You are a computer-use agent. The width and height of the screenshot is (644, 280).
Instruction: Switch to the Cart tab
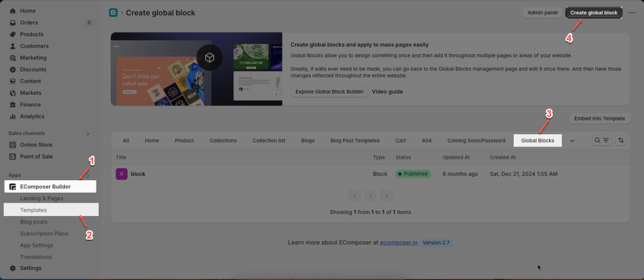tap(401, 141)
